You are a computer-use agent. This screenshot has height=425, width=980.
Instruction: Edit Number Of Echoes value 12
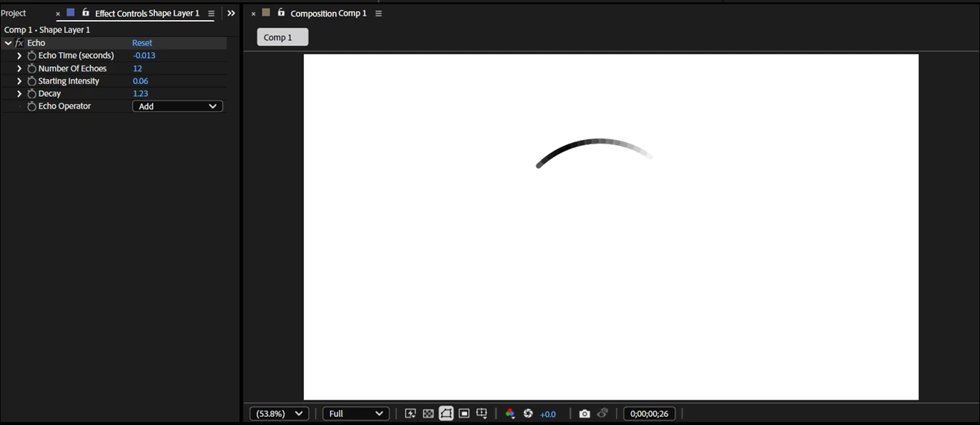pos(137,68)
